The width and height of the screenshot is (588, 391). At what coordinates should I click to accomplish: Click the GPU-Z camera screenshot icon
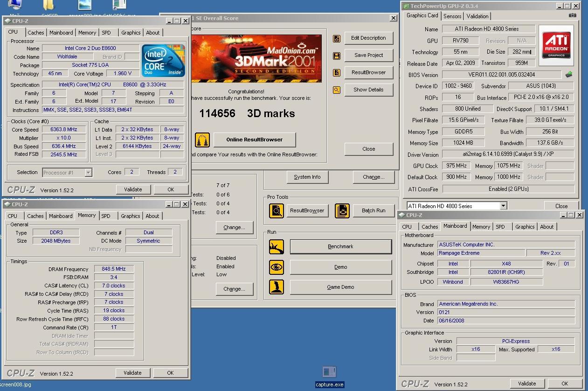point(572,15)
